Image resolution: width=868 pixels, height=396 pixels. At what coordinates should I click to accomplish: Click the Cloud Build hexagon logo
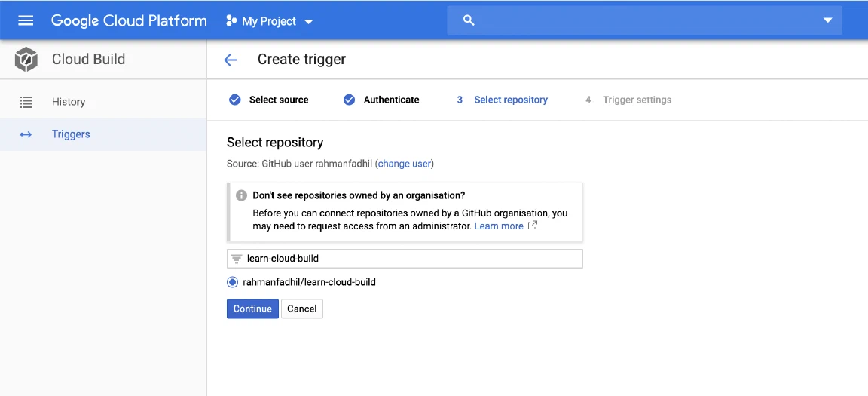(x=26, y=60)
